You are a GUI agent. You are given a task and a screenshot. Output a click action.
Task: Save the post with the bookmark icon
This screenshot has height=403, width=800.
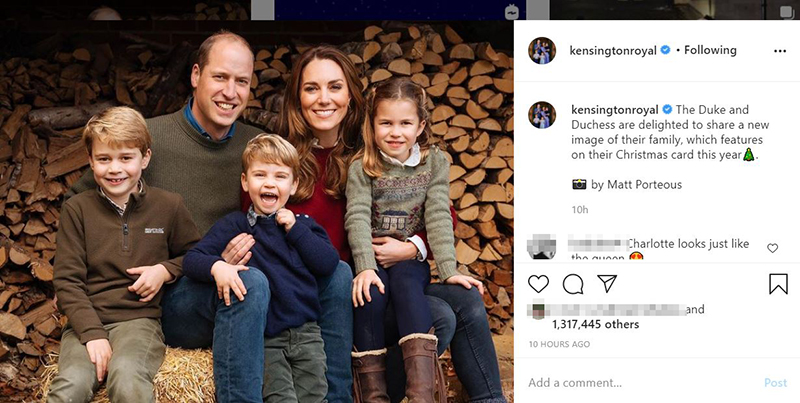point(778,284)
